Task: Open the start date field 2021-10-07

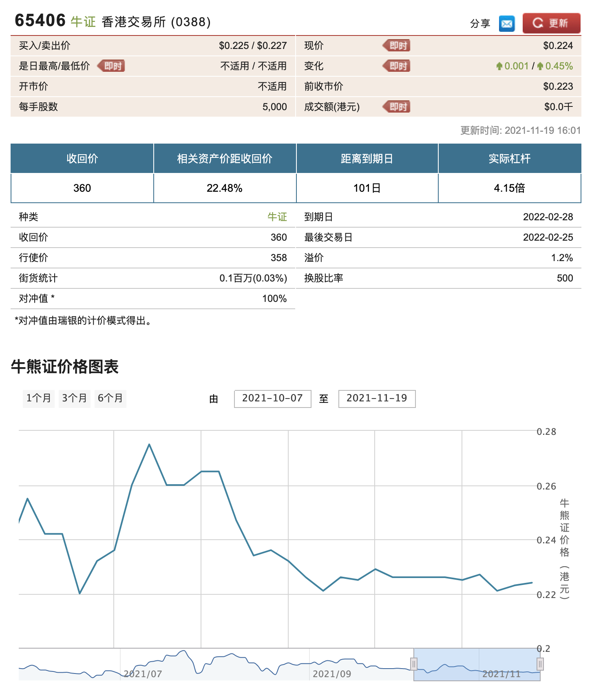Action: pyautogui.click(x=272, y=399)
